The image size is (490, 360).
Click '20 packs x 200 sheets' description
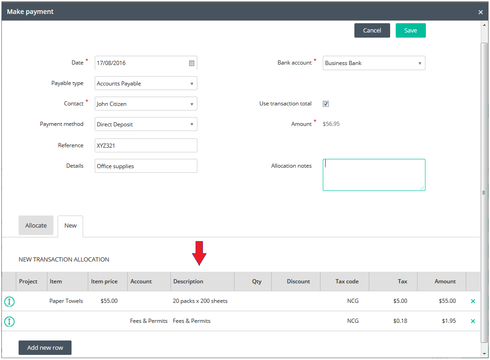tap(200, 301)
